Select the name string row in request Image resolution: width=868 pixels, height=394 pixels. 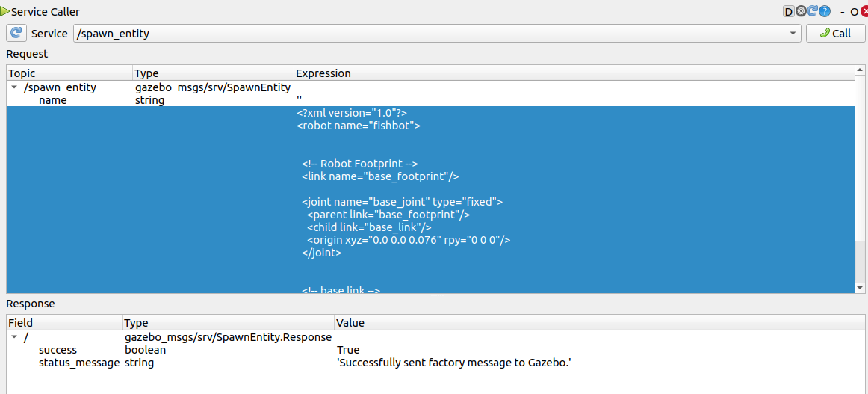click(x=52, y=100)
